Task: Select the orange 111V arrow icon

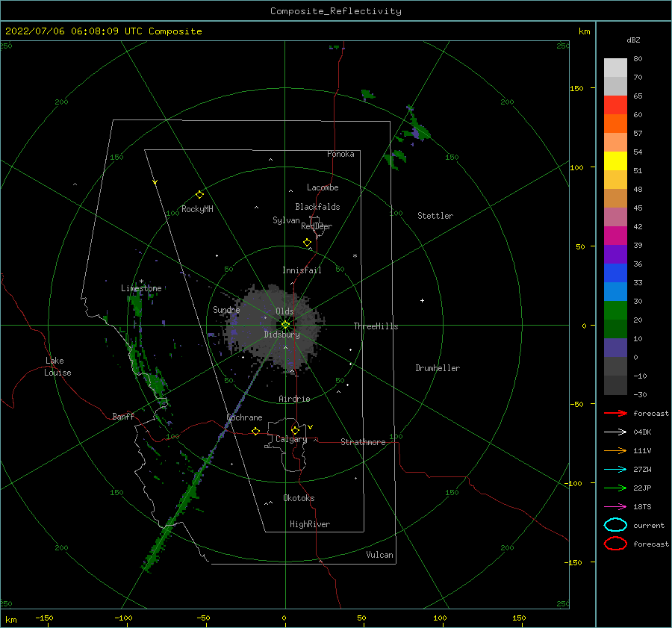Action: [615, 450]
